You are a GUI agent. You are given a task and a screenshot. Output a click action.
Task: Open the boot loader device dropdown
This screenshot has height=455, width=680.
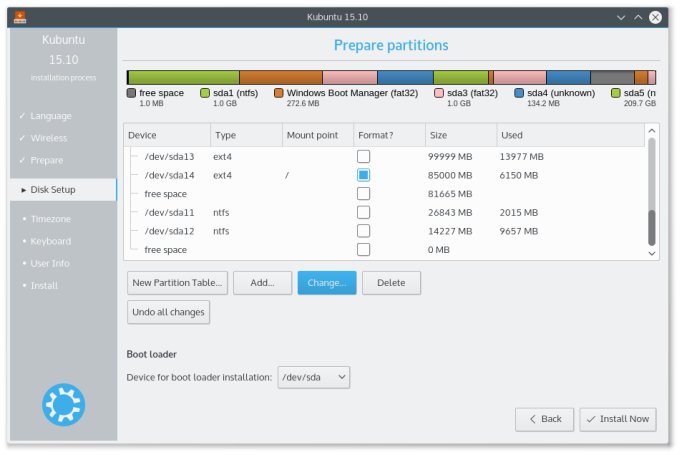pos(314,377)
